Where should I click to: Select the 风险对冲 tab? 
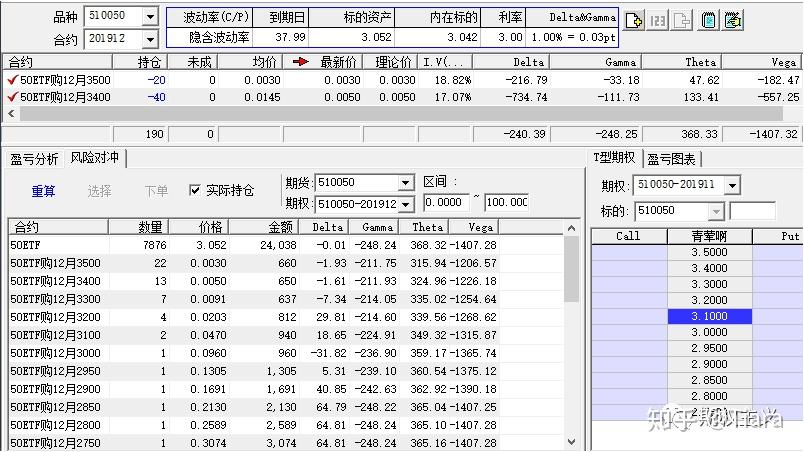click(94, 157)
